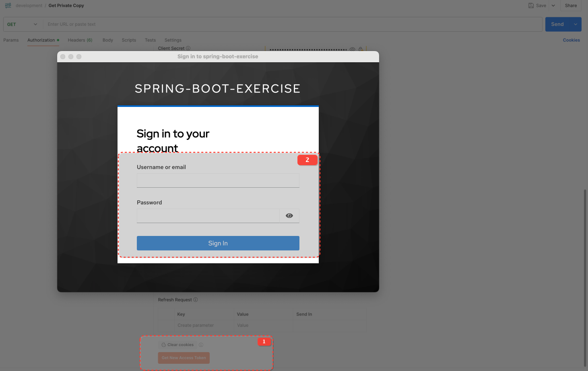Open the Refresh Request info icon

coord(196,299)
